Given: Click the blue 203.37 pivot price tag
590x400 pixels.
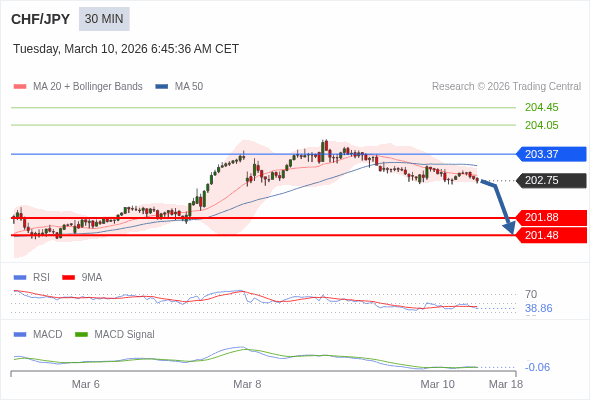Looking at the screenshot, I should (551, 154).
